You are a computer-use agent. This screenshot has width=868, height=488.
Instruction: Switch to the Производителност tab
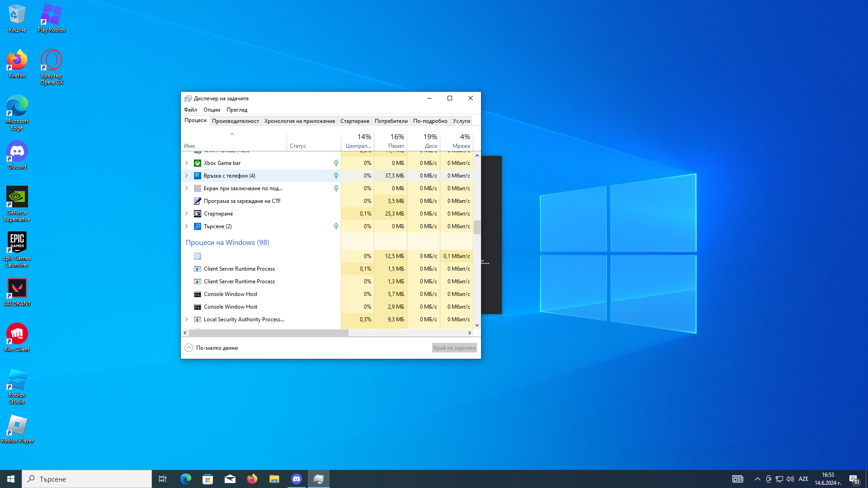point(235,121)
